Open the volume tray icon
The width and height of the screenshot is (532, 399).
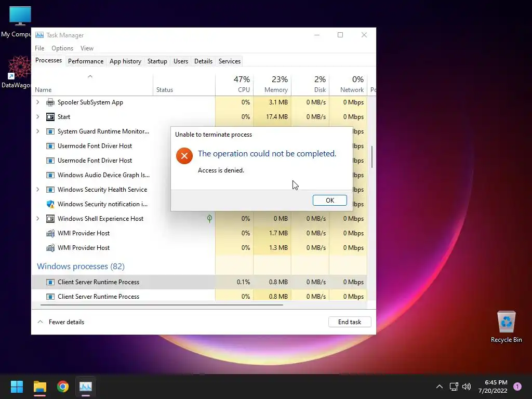point(467,387)
